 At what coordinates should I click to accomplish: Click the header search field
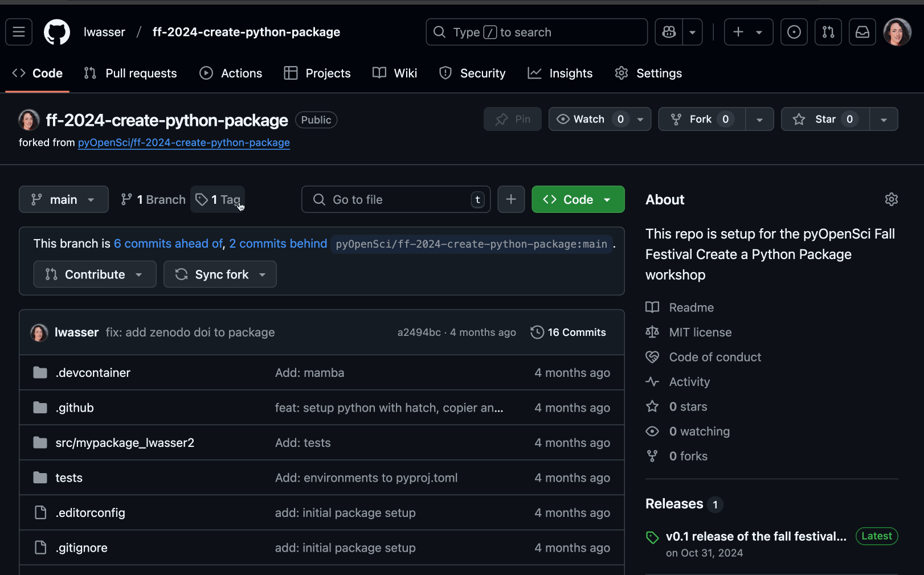coord(537,32)
